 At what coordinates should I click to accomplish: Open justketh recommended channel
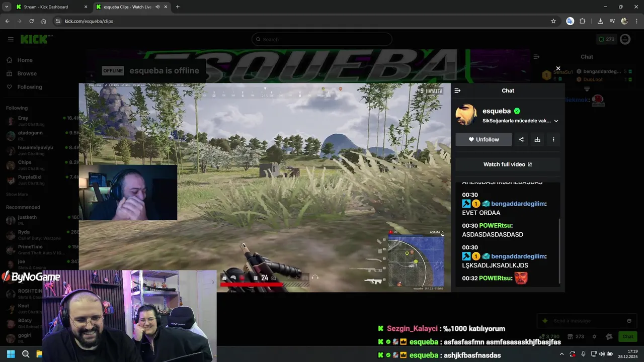pyautogui.click(x=42, y=220)
